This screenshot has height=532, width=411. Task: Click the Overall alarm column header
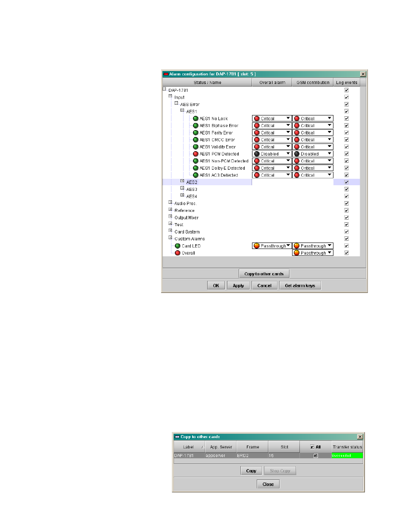click(x=272, y=82)
